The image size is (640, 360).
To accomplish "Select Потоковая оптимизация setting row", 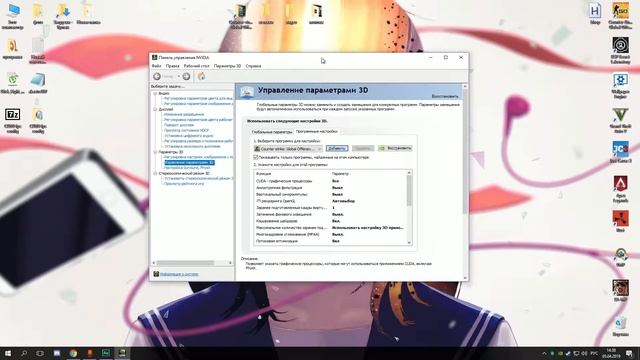I will 331,241.
